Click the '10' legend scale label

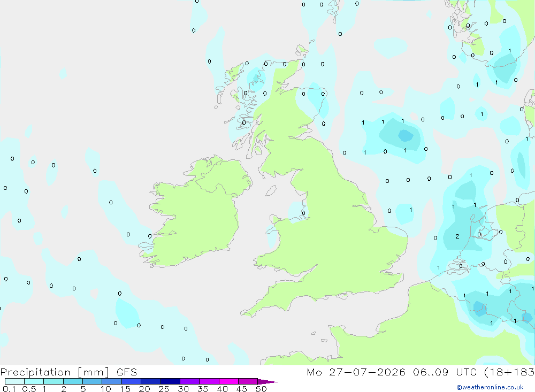106,389
